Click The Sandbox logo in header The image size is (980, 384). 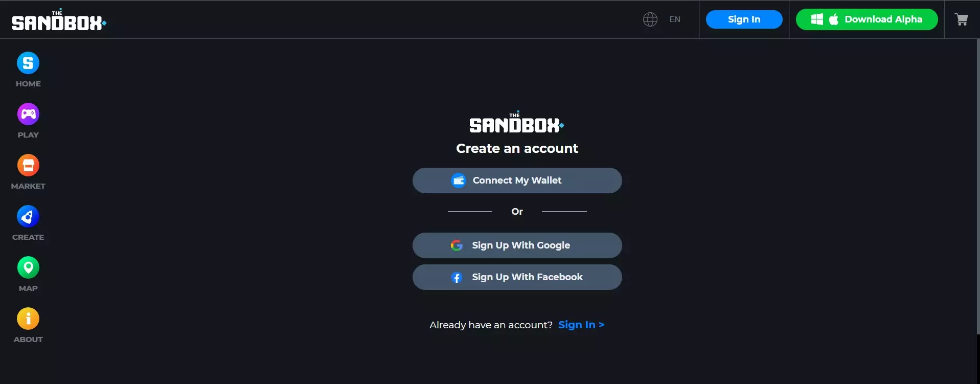click(x=59, y=20)
